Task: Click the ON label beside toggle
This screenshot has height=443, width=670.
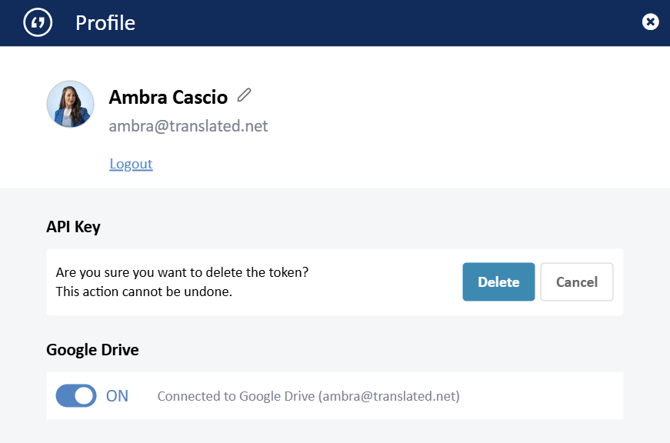Action: point(117,395)
